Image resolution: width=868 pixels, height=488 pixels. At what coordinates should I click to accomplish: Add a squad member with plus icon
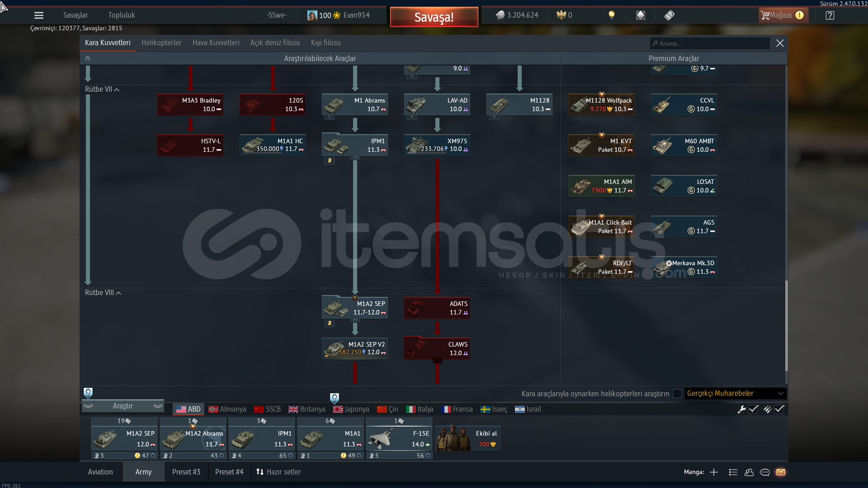click(x=714, y=472)
